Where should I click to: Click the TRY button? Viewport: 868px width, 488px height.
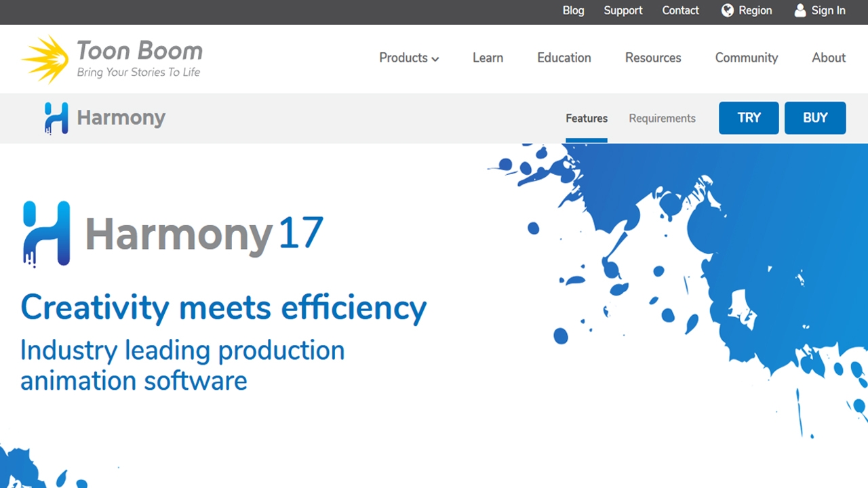point(749,118)
